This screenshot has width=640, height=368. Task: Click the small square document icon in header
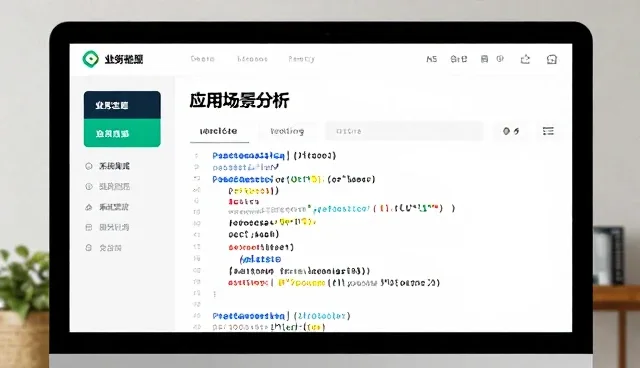(484, 59)
